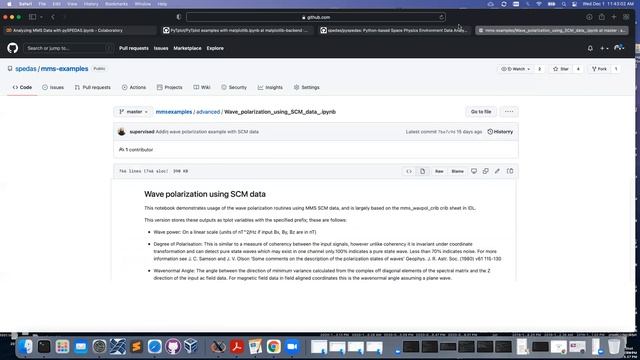Show Safari tab overview icon
Screen dimensions: 640x360
626,17
